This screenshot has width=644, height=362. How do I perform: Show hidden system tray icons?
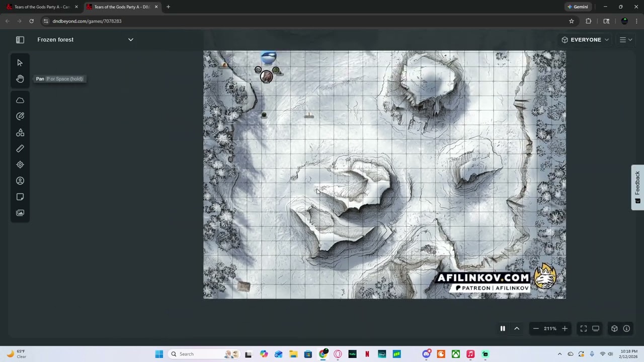(559, 354)
